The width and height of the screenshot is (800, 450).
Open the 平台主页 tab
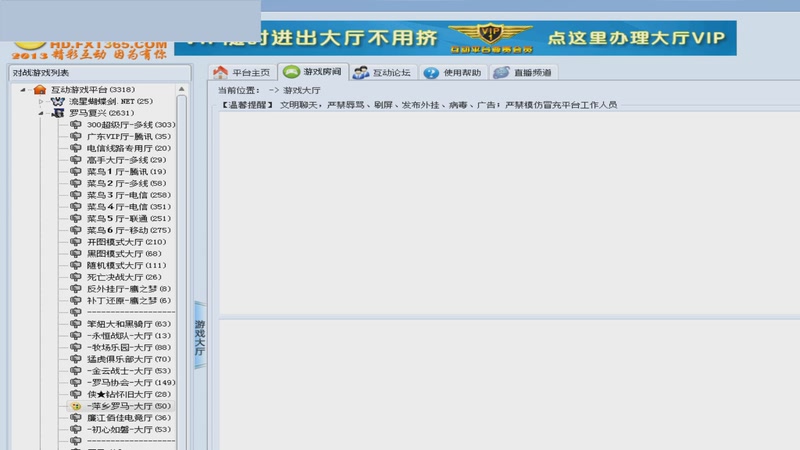(x=242, y=72)
